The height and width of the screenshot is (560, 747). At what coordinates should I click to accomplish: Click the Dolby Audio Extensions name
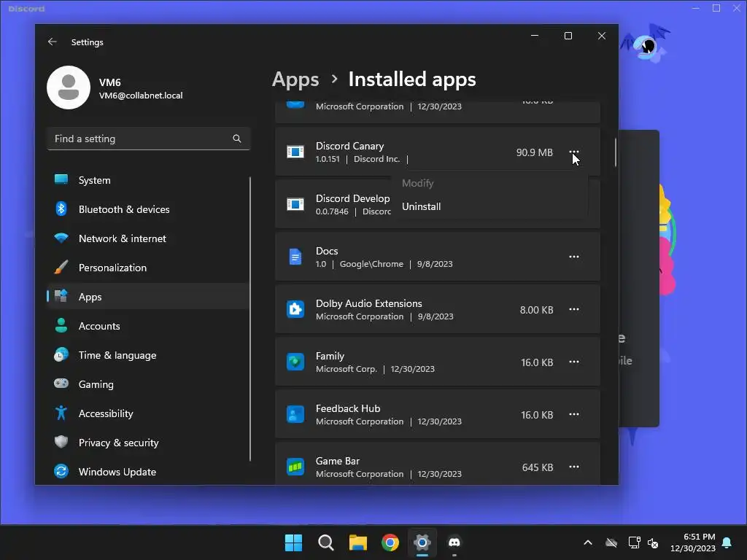(368, 303)
